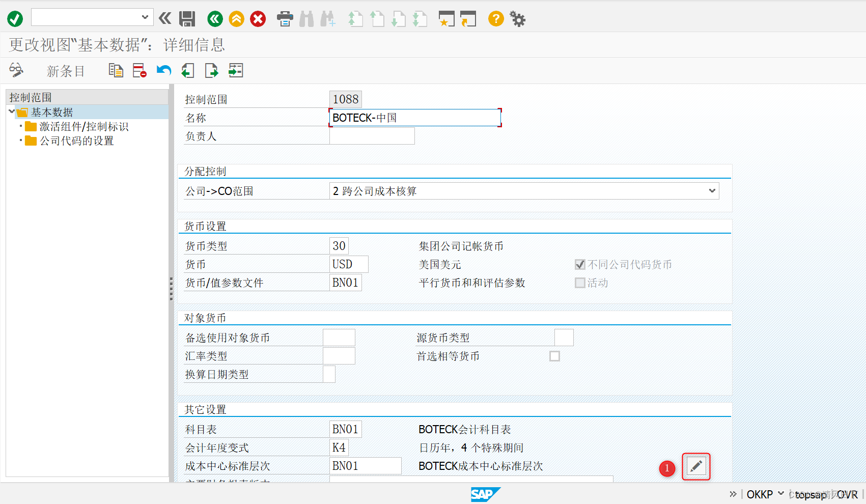Click the generate shortcut icon
Image resolution: width=866 pixels, height=504 pixels.
point(468,19)
